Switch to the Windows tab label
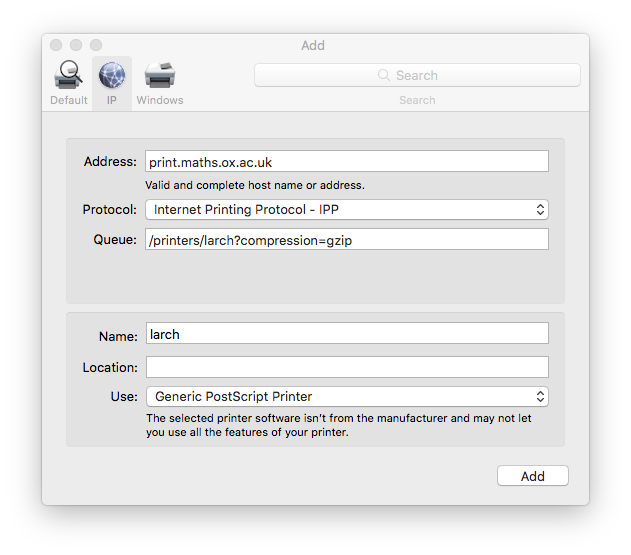This screenshot has height=555, width=631. 160,100
